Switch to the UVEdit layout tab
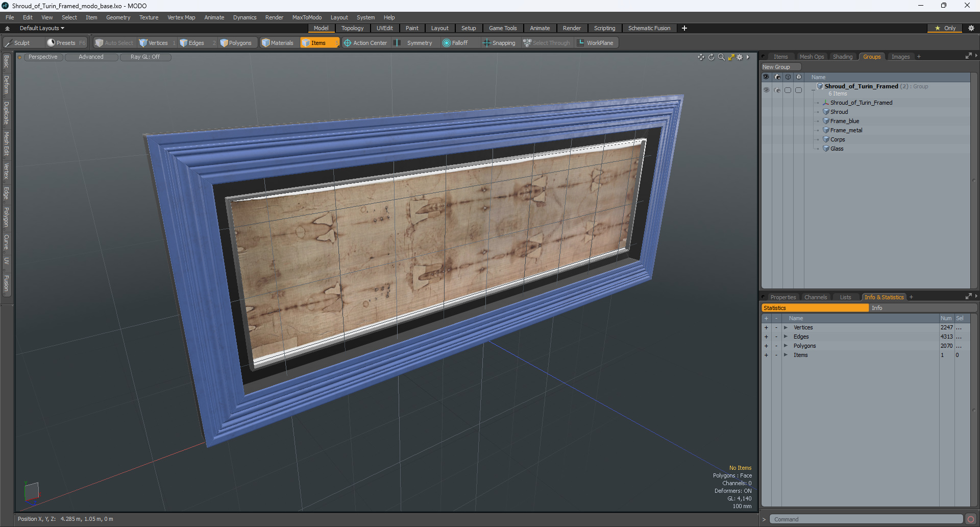The width and height of the screenshot is (980, 527). tap(384, 28)
